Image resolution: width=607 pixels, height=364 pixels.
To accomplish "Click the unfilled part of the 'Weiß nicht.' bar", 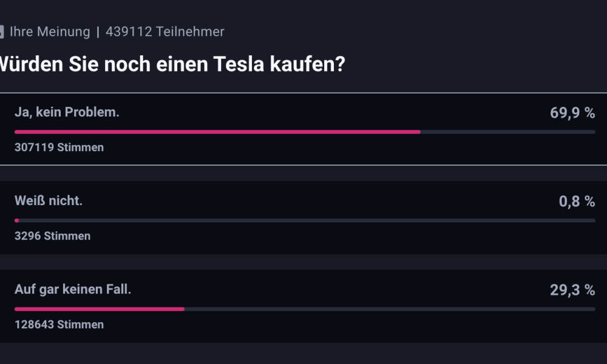I will [307, 220].
